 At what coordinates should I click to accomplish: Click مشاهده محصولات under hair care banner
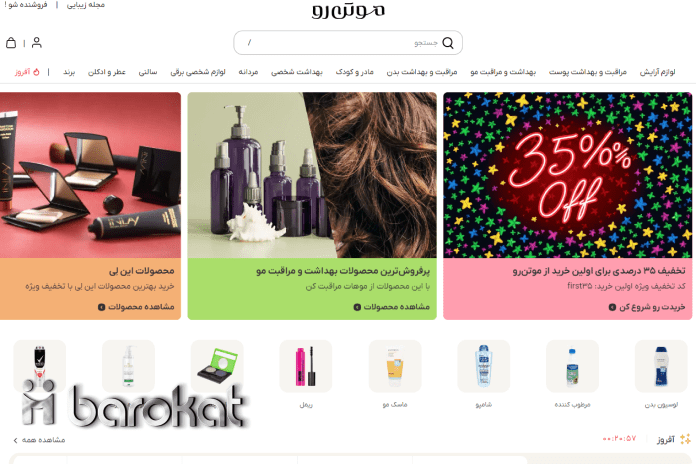click(x=392, y=307)
